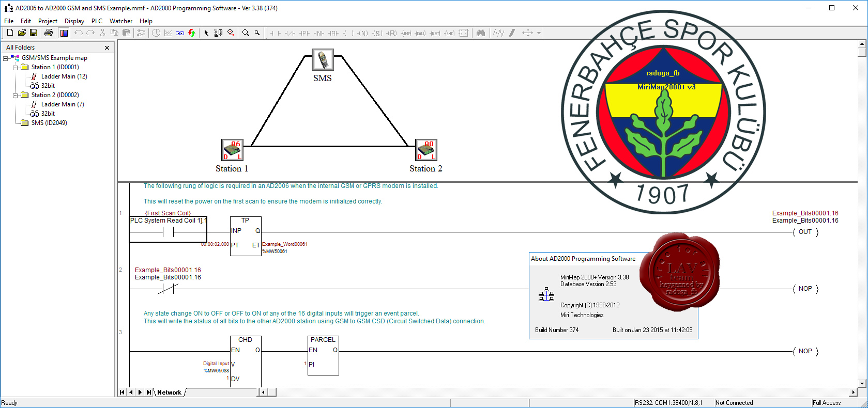Insert a normally closed contact from the toolbar
Screen dimensions: 868x408
tap(290, 33)
